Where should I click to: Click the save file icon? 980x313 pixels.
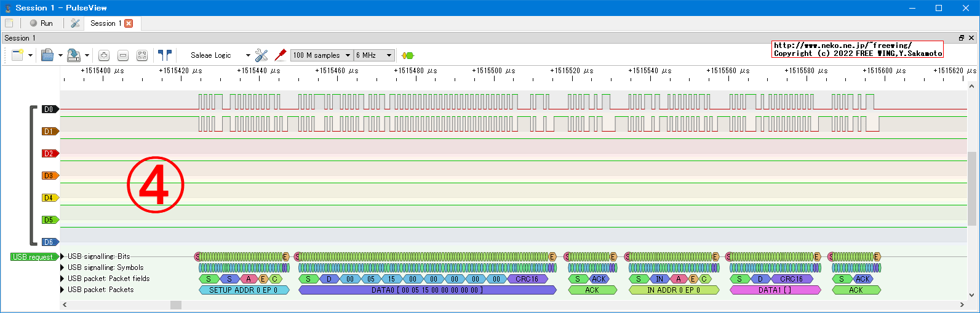(73, 55)
